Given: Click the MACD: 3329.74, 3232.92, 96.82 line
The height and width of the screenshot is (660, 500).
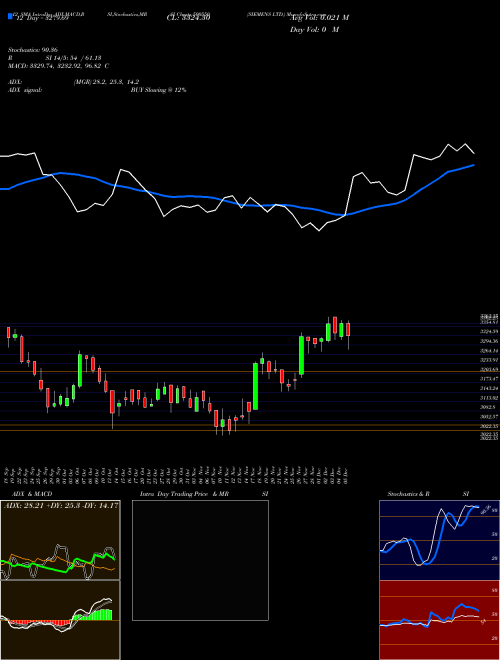Looking at the screenshot, I should [x=59, y=66].
